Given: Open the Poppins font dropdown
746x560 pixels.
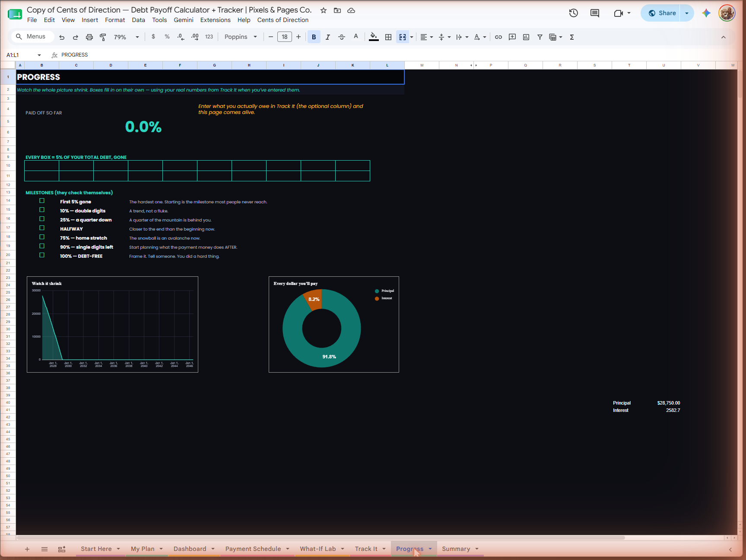Looking at the screenshot, I should tap(241, 37).
